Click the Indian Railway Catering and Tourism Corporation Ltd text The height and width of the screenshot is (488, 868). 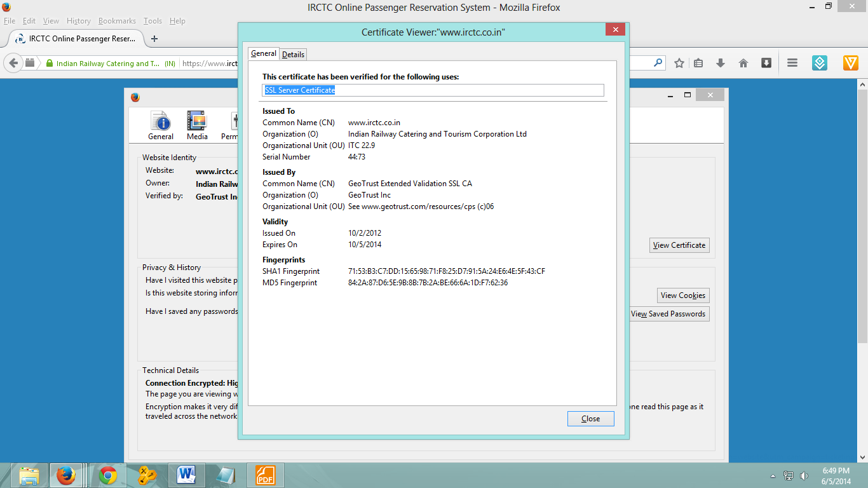(437, 134)
